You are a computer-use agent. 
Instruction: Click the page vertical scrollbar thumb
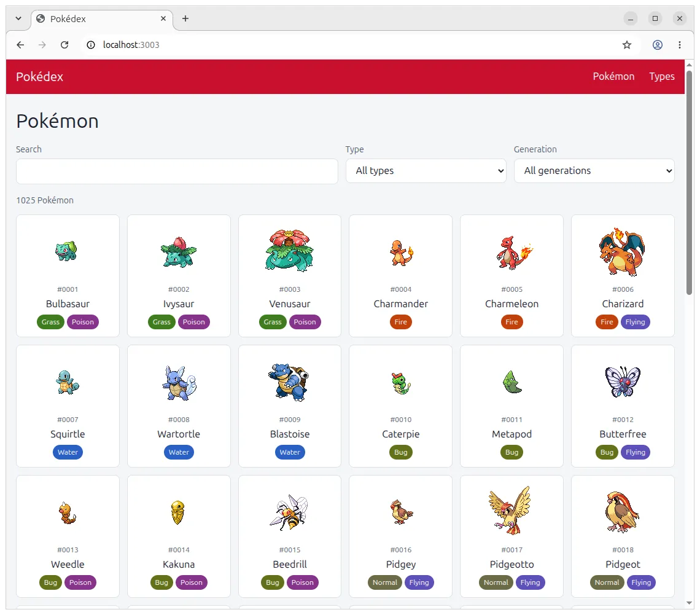[x=690, y=182]
